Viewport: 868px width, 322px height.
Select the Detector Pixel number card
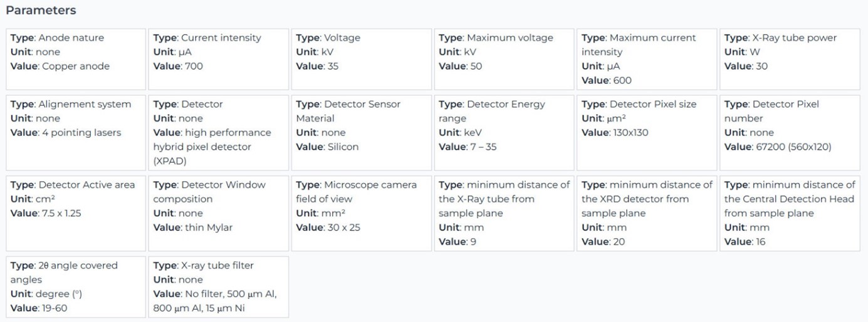point(790,132)
